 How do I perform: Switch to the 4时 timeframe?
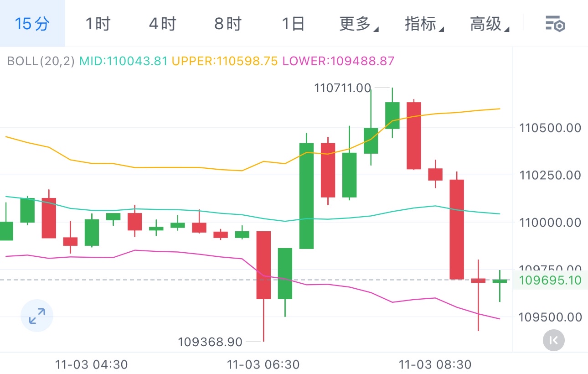coord(162,23)
